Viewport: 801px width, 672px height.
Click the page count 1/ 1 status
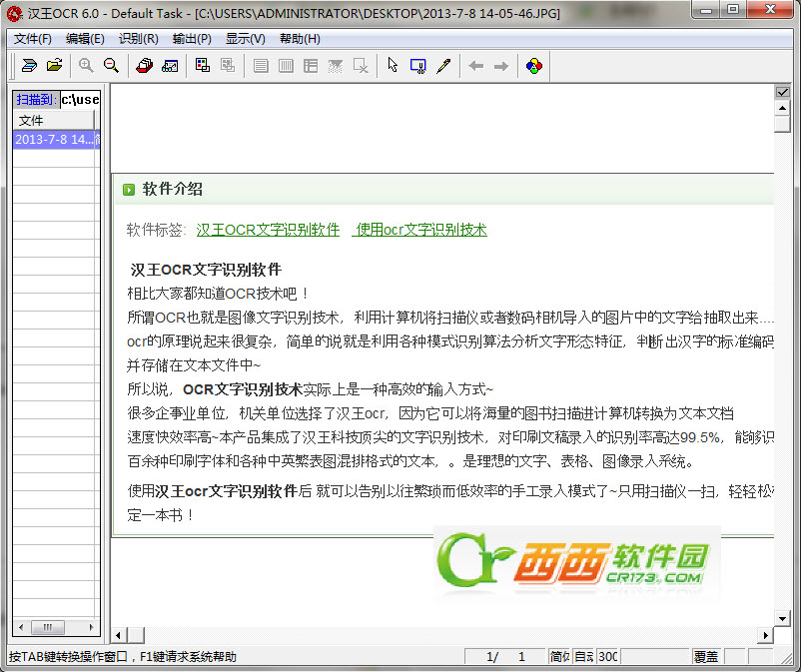[505, 657]
